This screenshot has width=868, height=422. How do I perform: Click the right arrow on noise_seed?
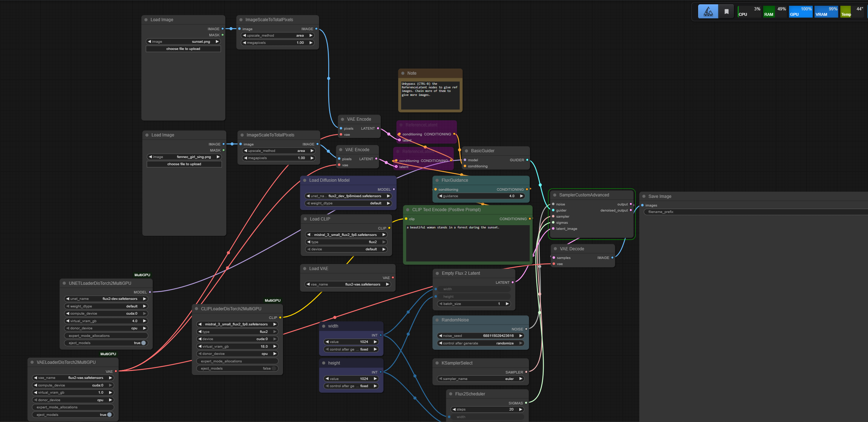[521, 336]
